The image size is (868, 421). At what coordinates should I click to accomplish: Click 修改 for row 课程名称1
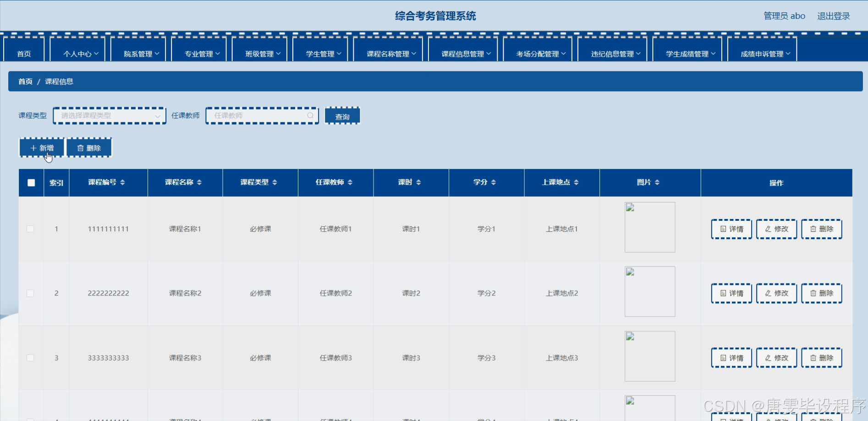[x=776, y=229]
